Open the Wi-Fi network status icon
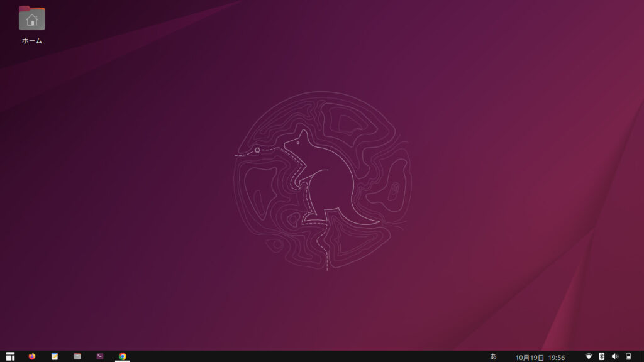 [589, 356]
